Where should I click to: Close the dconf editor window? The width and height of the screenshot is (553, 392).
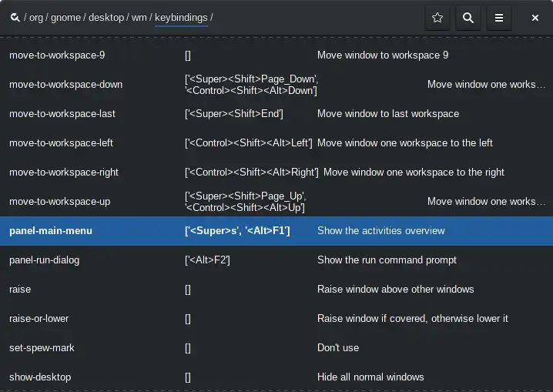pyautogui.click(x=535, y=18)
